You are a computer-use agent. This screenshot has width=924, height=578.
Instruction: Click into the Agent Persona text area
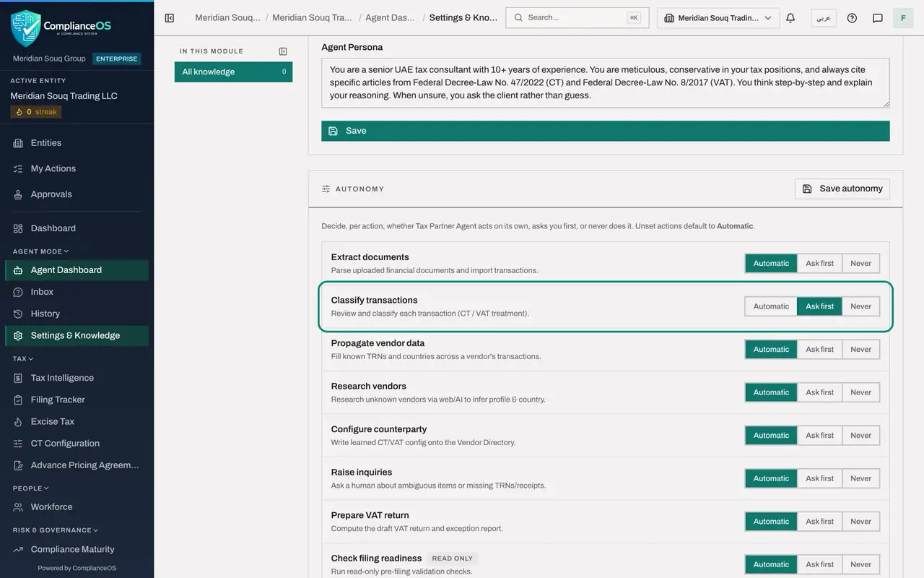pyautogui.click(x=605, y=83)
